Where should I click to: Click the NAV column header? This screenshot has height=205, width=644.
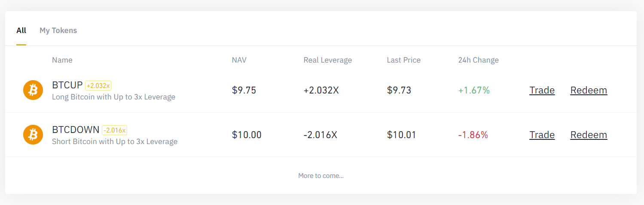239,60
